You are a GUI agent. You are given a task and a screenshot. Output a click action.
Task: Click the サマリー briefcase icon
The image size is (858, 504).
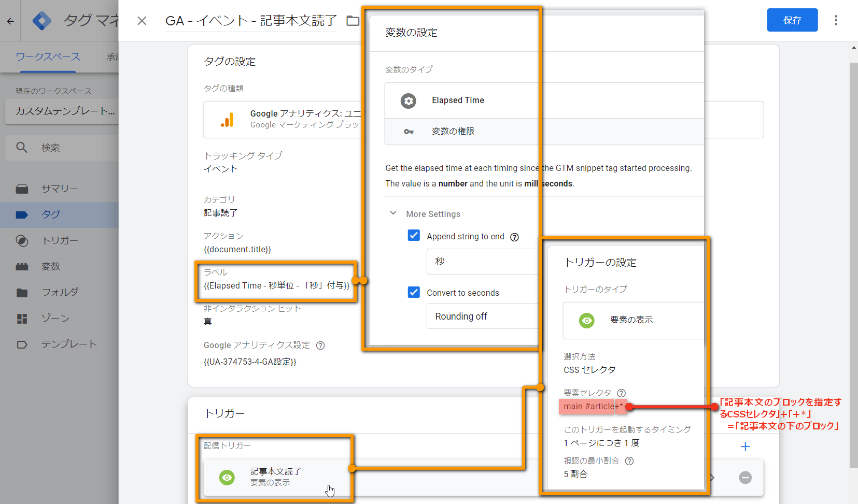[22, 189]
